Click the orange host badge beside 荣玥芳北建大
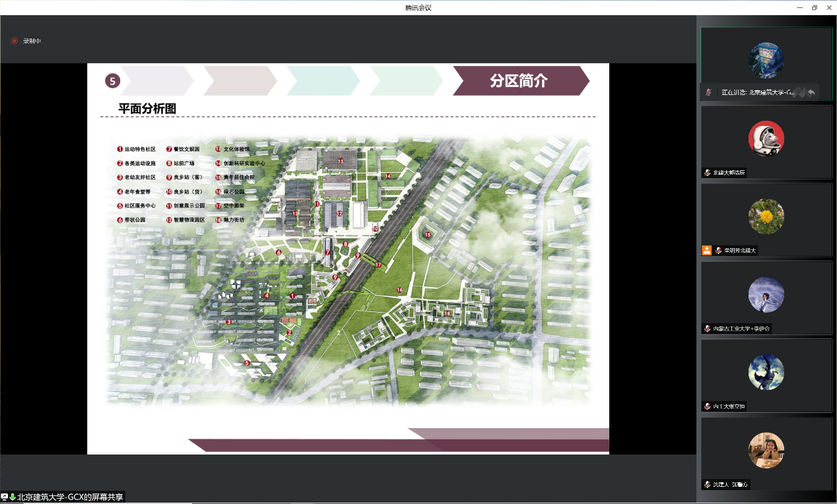The image size is (837, 504). click(x=707, y=251)
